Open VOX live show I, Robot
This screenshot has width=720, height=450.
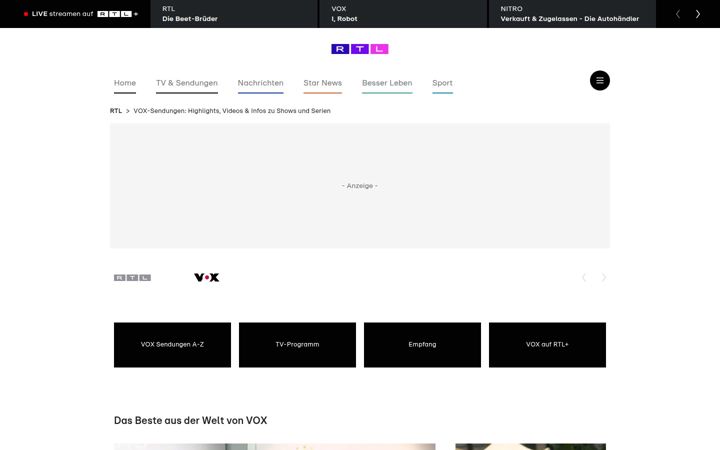tap(403, 14)
